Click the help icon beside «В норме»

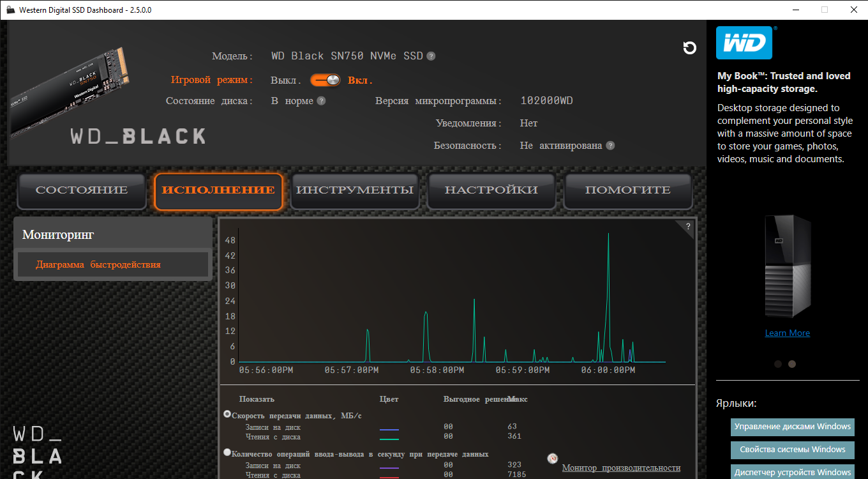[x=321, y=101]
